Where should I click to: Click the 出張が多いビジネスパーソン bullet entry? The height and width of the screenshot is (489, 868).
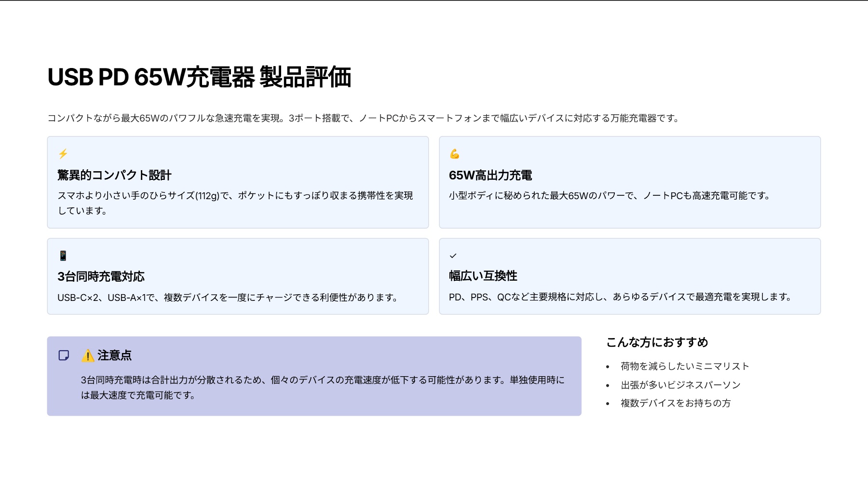pos(680,385)
